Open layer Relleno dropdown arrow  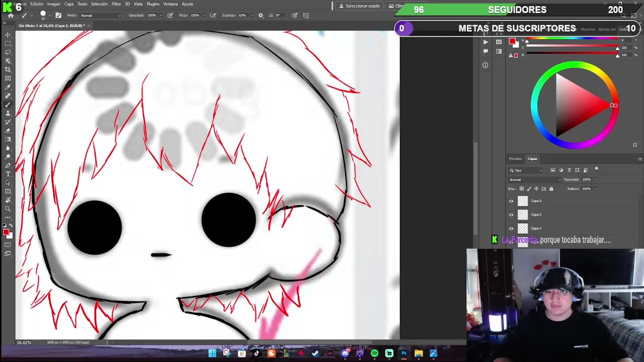[x=595, y=189]
